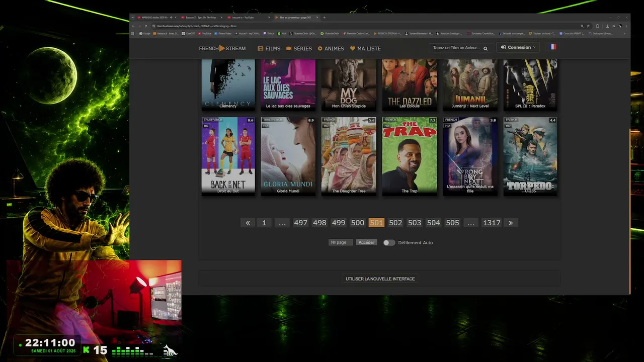This screenshot has width=644, height=362.
Task: Reload the page
Action: click(x=146, y=26)
